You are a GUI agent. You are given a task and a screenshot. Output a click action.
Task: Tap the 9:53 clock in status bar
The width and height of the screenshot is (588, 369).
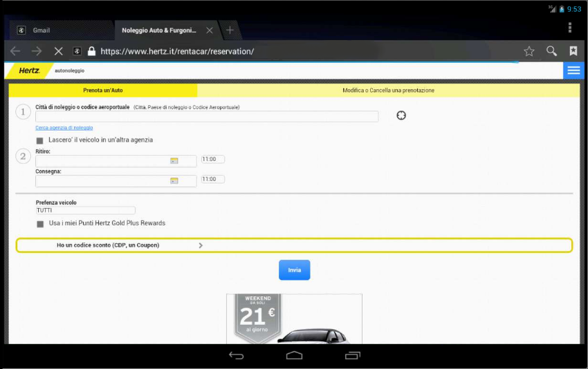click(573, 9)
